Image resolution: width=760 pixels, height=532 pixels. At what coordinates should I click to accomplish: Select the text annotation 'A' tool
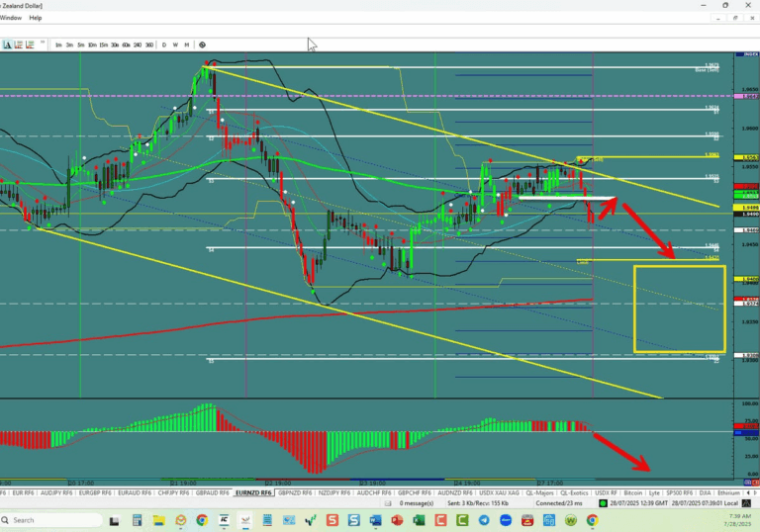pos(7,44)
